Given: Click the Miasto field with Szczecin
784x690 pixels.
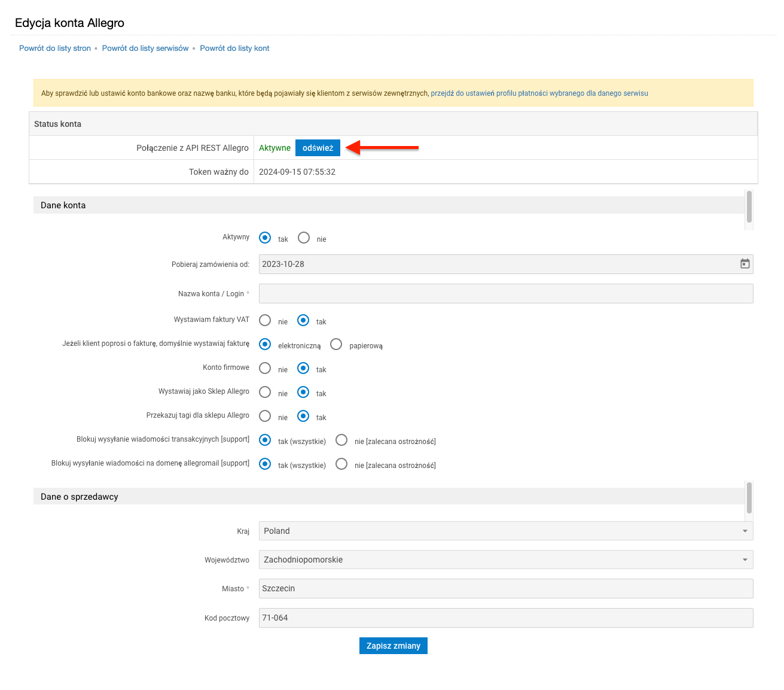Looking at the screenshot, I should click(506, 588).
